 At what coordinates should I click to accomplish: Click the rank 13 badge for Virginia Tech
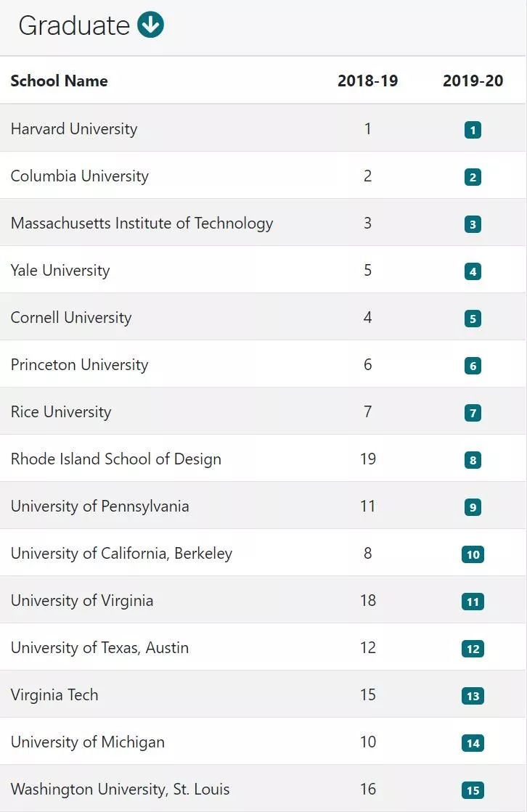[473, 695]
